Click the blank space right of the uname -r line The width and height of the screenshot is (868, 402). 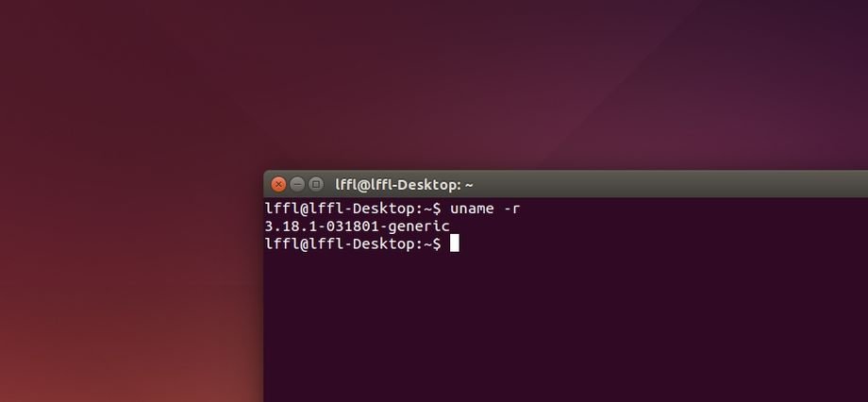point(692,209)
